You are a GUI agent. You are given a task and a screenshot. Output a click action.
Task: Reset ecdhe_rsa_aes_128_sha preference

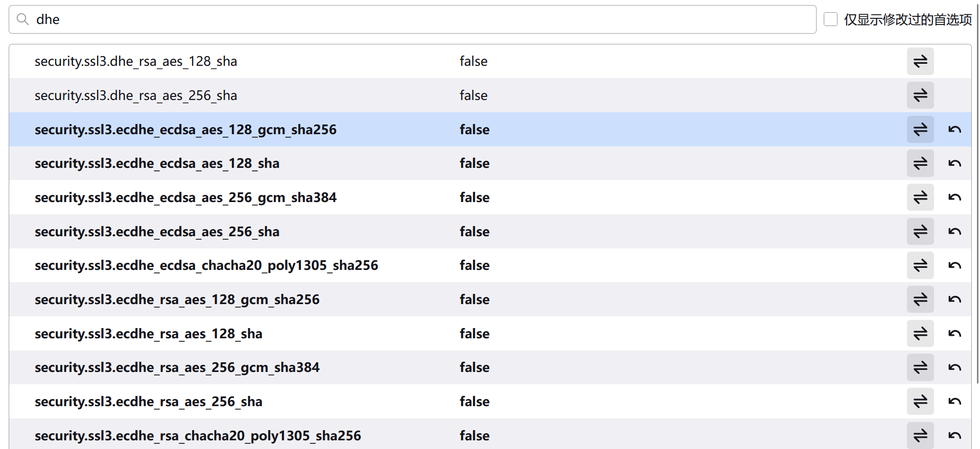coord(954,334)
